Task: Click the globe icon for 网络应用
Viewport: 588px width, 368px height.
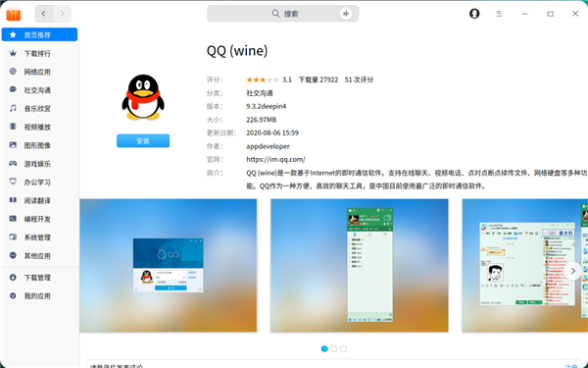Action: coord(13,72)
